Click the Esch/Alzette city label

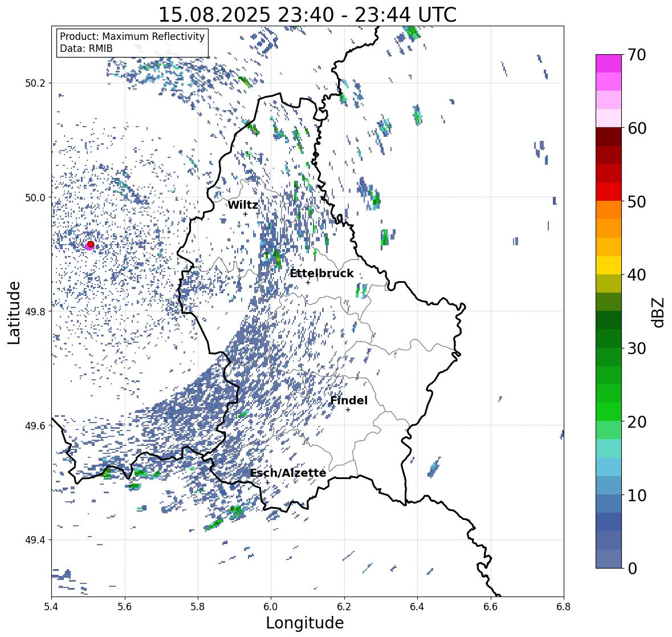pos(288,473)
